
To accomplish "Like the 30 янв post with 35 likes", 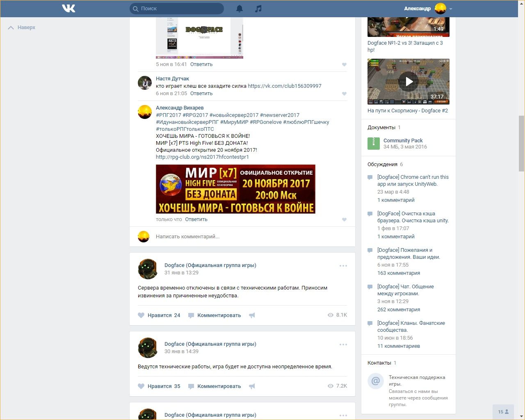I will coord(159,386).
